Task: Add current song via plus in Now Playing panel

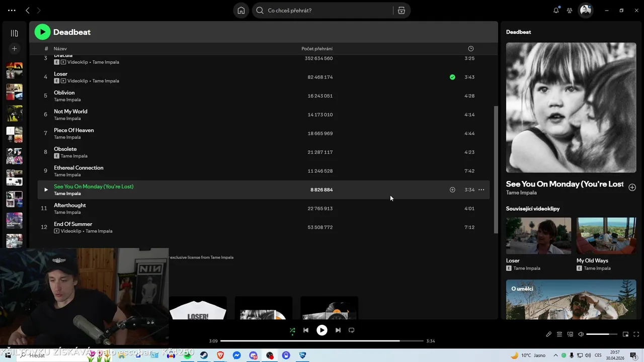Action: 632,187
